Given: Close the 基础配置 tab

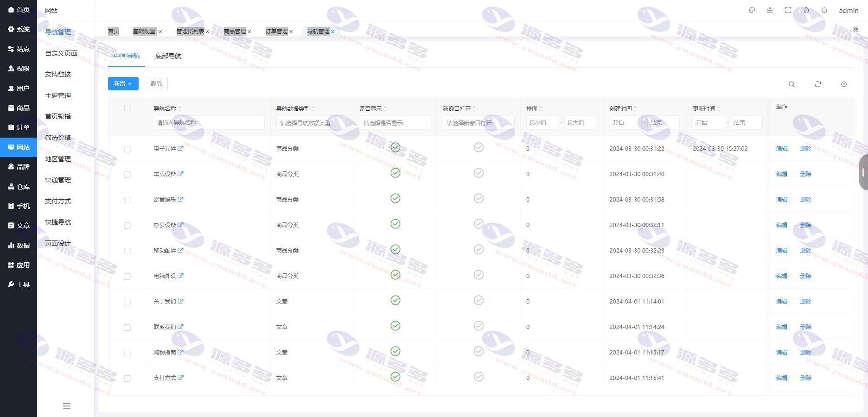Looking at the screenshot, I should pos(160,32).
